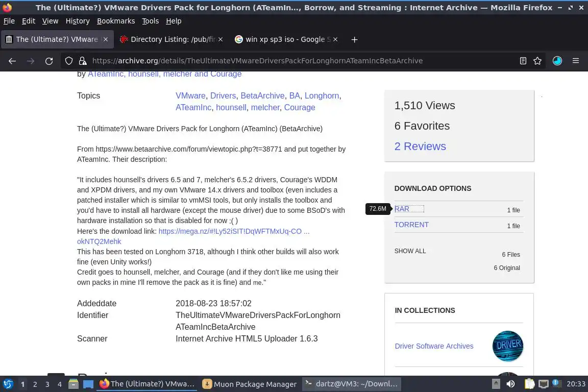Open the 2 Reviews link
588x392 pixels.
click(420, 146)
